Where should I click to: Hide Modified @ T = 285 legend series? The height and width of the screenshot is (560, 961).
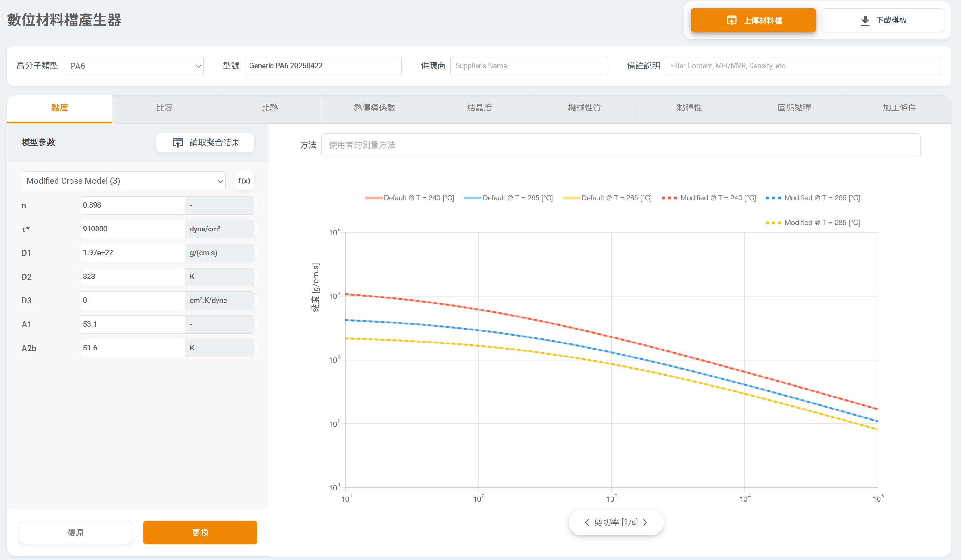(x=813, y=223)
